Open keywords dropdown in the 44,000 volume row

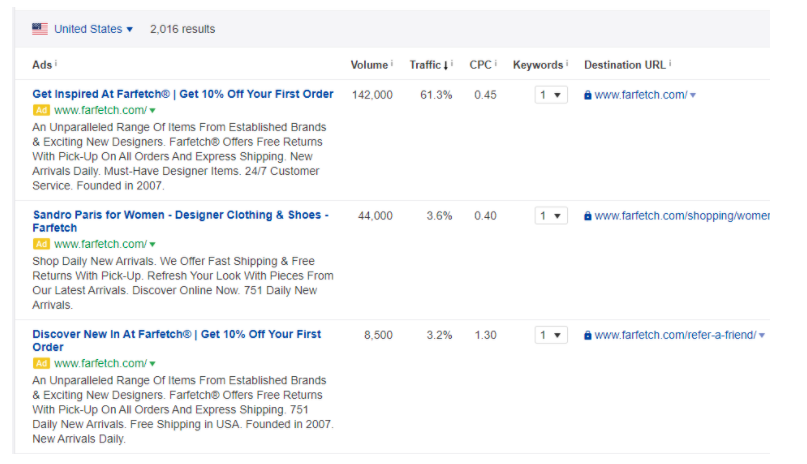[x=551, y=216]
